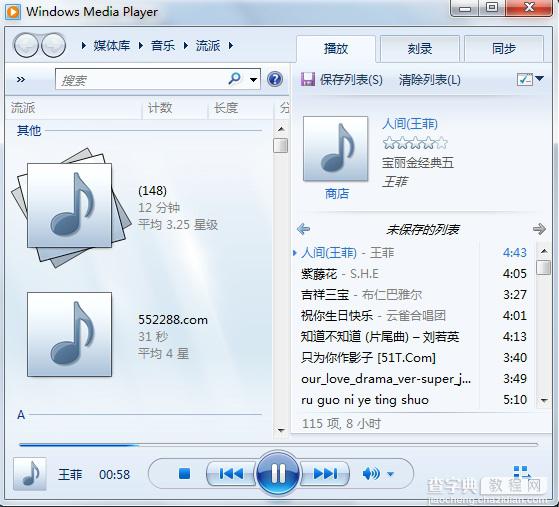The width and height of the screenshot is (559, 507).
Task: Expand the arrow after 流派 in breadcrumb
Action: click(231, 46)
